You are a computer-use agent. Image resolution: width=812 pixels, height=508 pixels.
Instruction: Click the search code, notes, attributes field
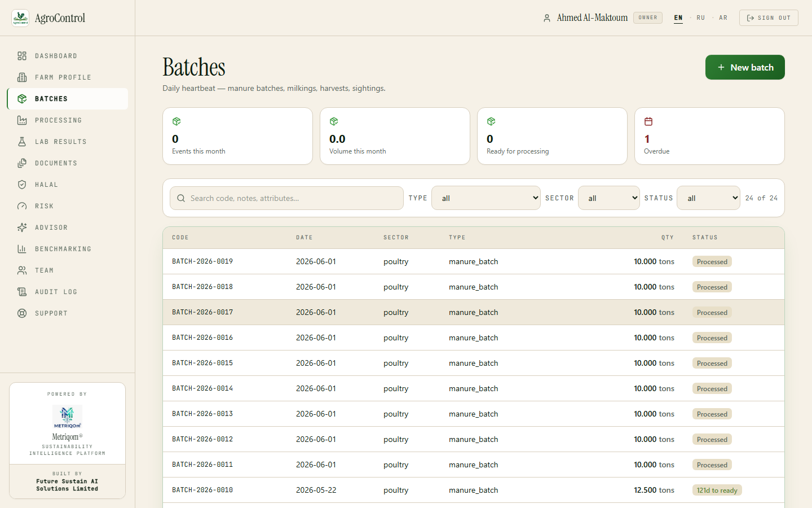286,198
